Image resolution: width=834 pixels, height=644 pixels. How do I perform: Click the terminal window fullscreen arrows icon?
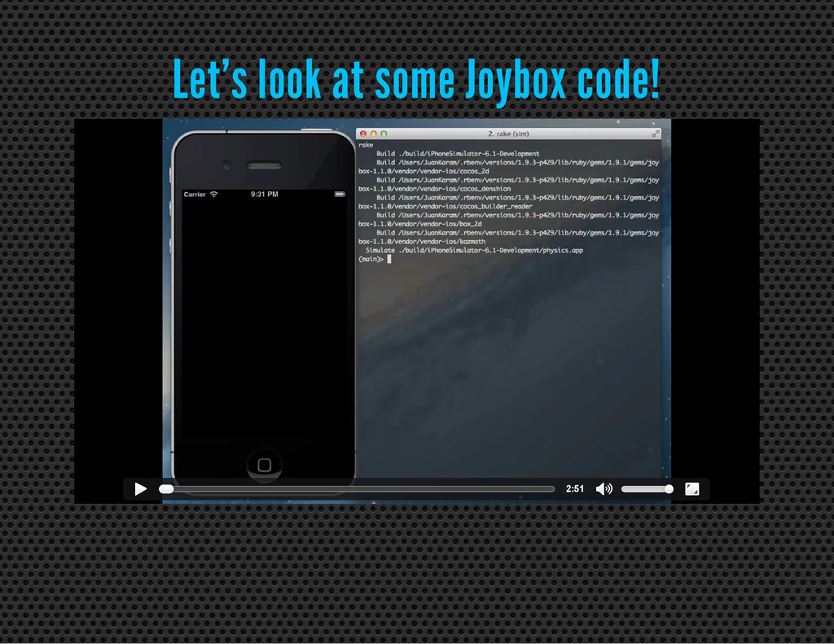[x=656, y=134]
